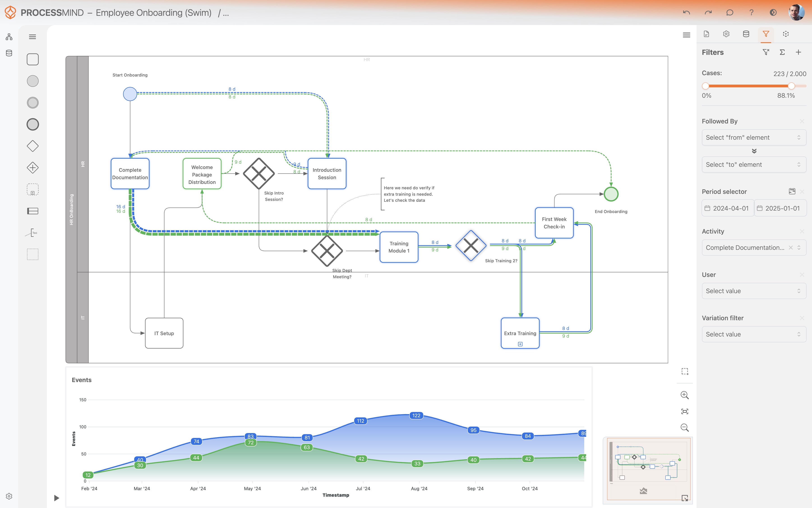Image resolution: width=812 pixels, height=508 pixels.
Task: Select the exclusive gateway diamond shape tool
Action: (32, 146)
